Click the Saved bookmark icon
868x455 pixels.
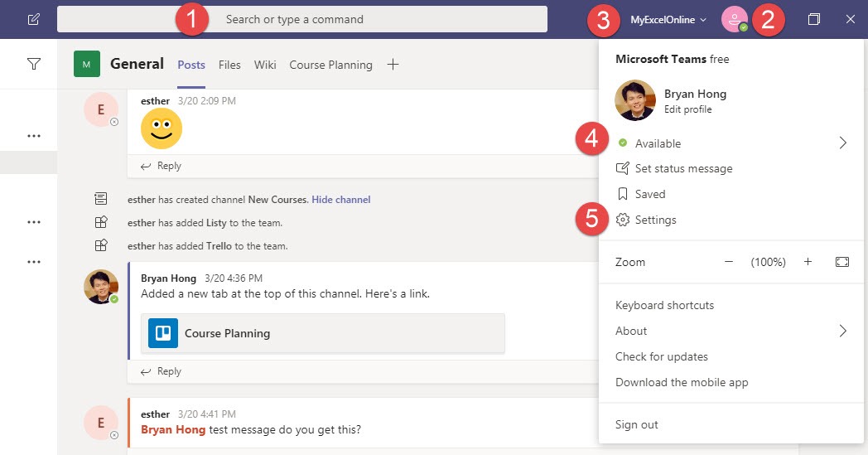[x=623, y=194]
